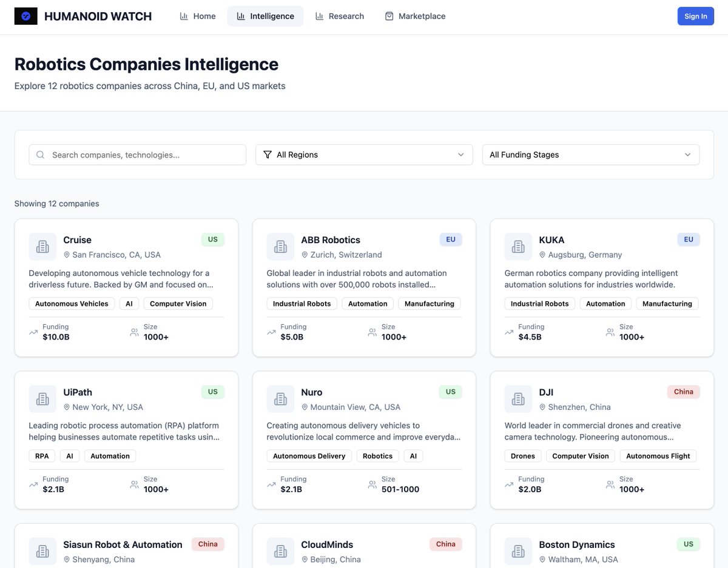The height and width of the screenshot is (568, 728).
Task: Click the 501-1000 size value
Action: tap(400, 489)
